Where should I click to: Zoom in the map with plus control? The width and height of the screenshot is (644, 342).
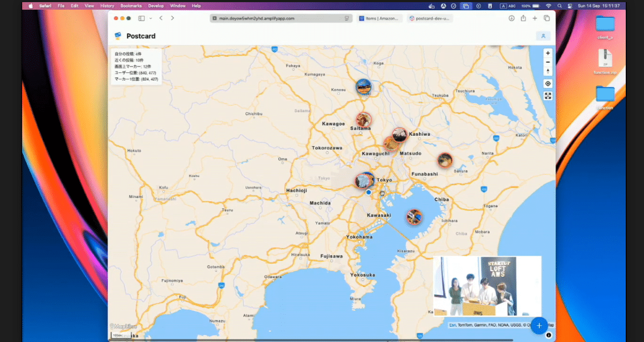pyautogui.click(x=547, y=53)
